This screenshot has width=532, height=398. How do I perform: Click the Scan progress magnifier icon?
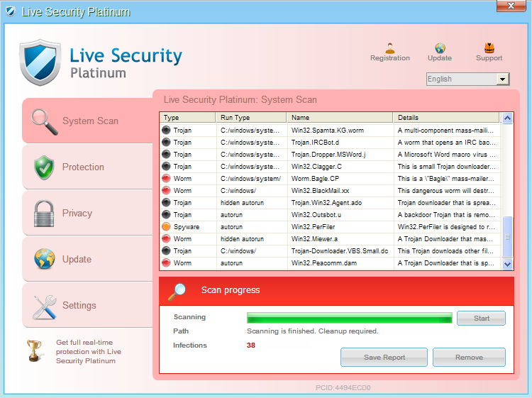tap(177, 292)
